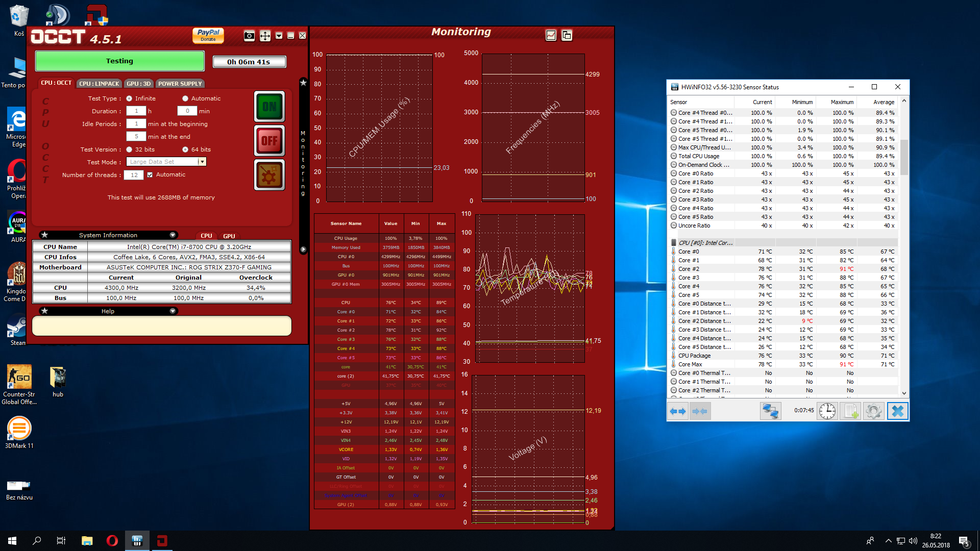Click HWiNFO expand columns arrows icon
Screen dimensions: 980x551
pos(678,411)
